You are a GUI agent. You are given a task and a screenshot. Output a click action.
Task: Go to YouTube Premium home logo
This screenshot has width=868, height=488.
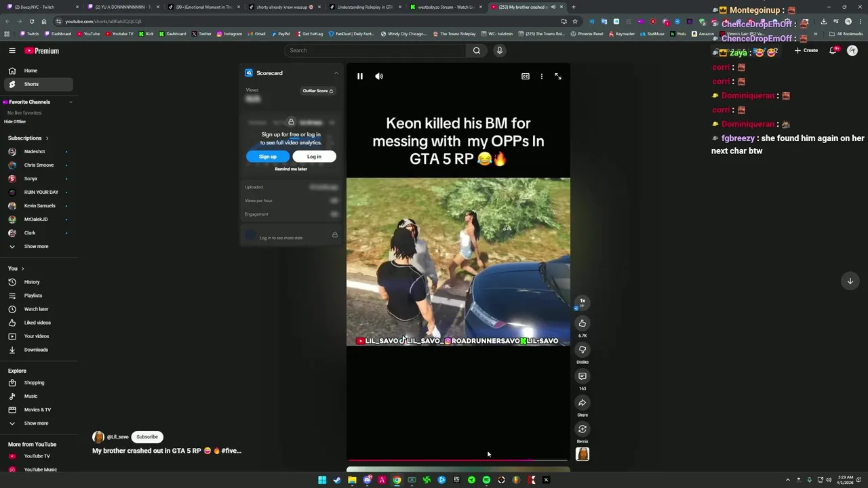[x=42, y=51]
